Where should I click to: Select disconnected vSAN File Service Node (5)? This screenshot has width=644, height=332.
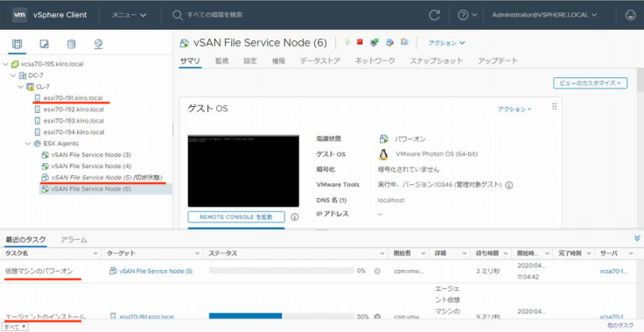(107, 178)
